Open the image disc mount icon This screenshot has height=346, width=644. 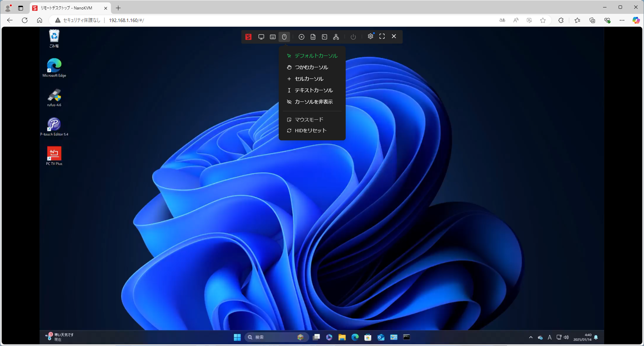(301, 37)
